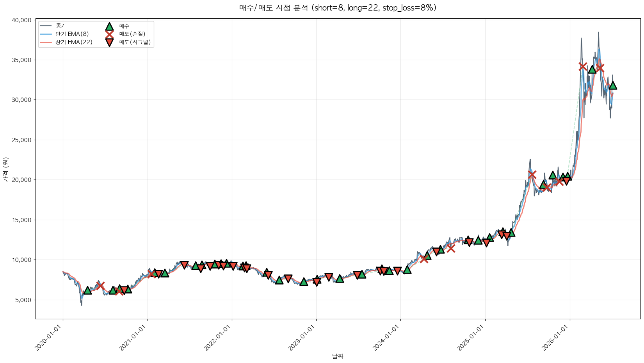Click the chart title with stop_loss=8%

click(x=338, y=8)
